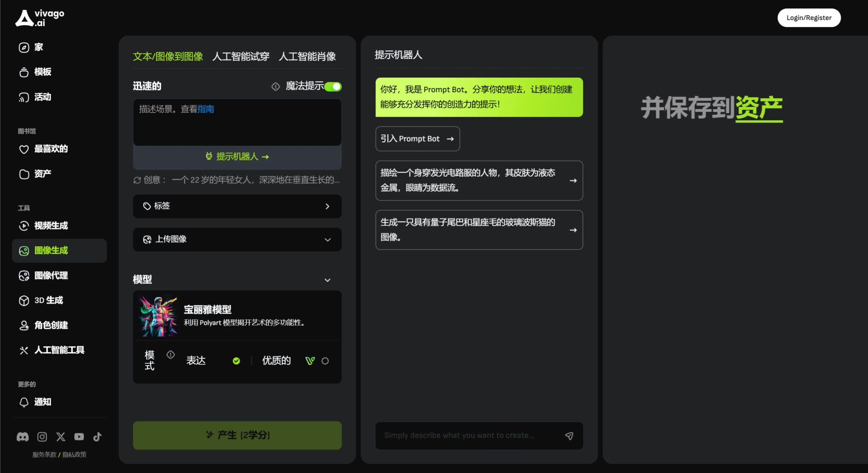Image resolution: width=868 pixels, height=473 pixels.
Task: Open the 人工智能肖像 tab
Action: (307, 56)
